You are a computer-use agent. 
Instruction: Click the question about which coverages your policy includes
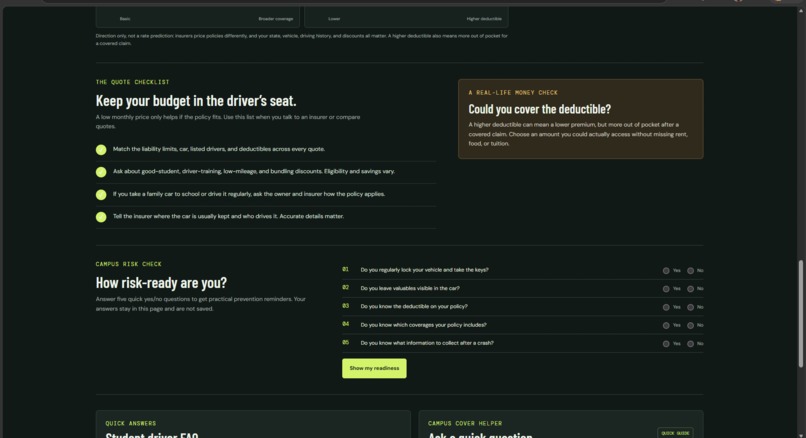(423, 324)
